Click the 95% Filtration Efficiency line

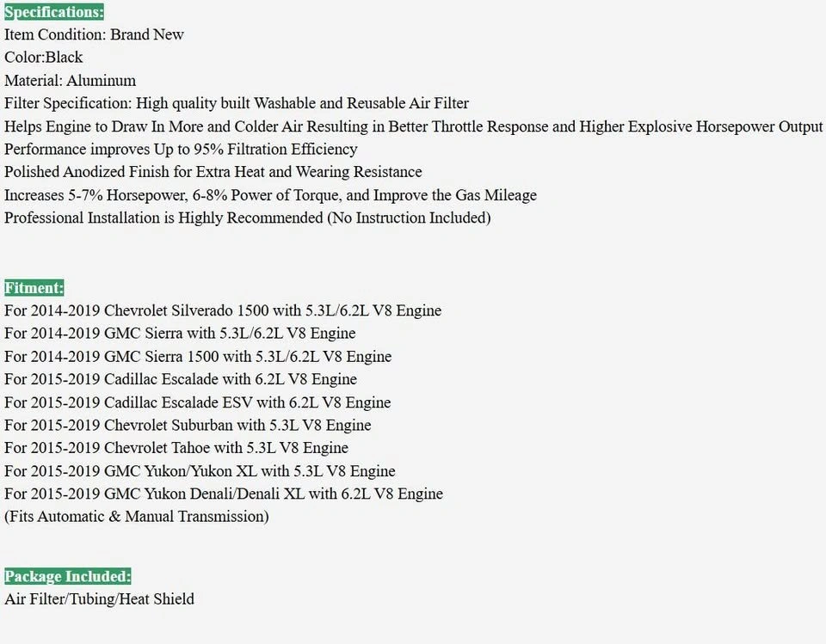click(x=181, y=150)
